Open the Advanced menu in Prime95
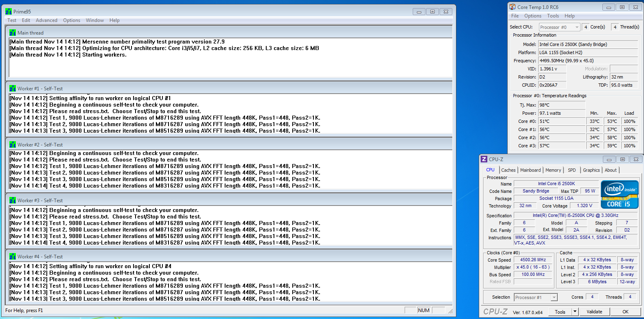The image size is (644, 319). [x=46, y=20]
